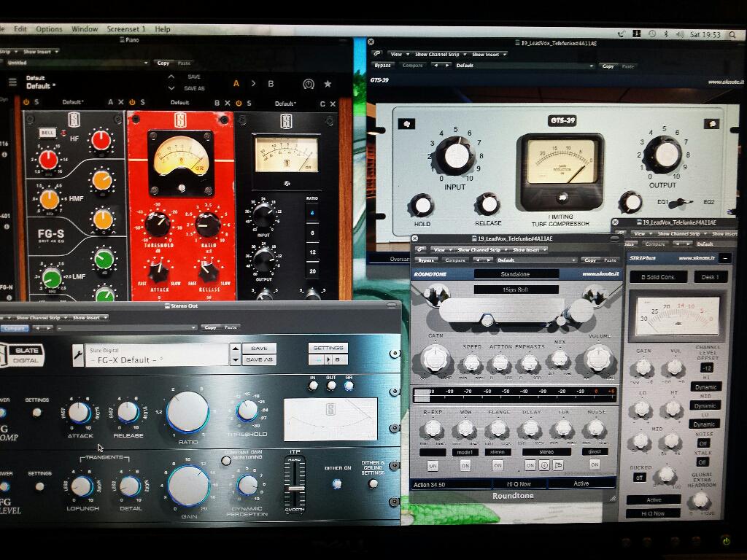Toggle DITHER ON button in FG-X

337,484
